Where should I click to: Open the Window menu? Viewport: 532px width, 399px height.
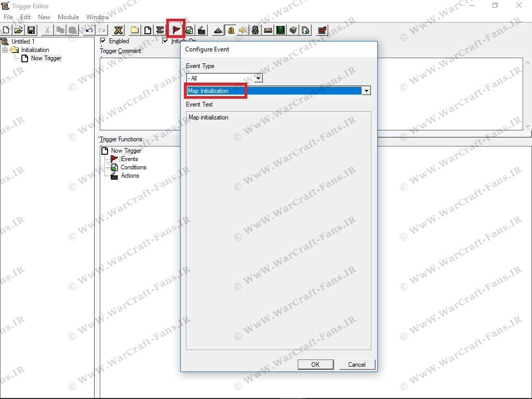[97, 17]
